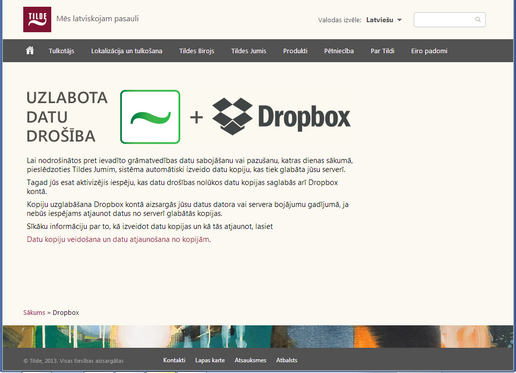Click the UZLABOTA DATU DROŠĪBA heading
Image resolution: width=516 pixels, height=373 pixels.
[x=67, y=117]
